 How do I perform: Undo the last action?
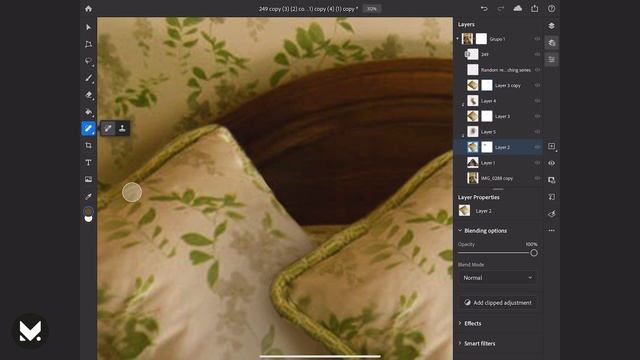tap(484, 9)
